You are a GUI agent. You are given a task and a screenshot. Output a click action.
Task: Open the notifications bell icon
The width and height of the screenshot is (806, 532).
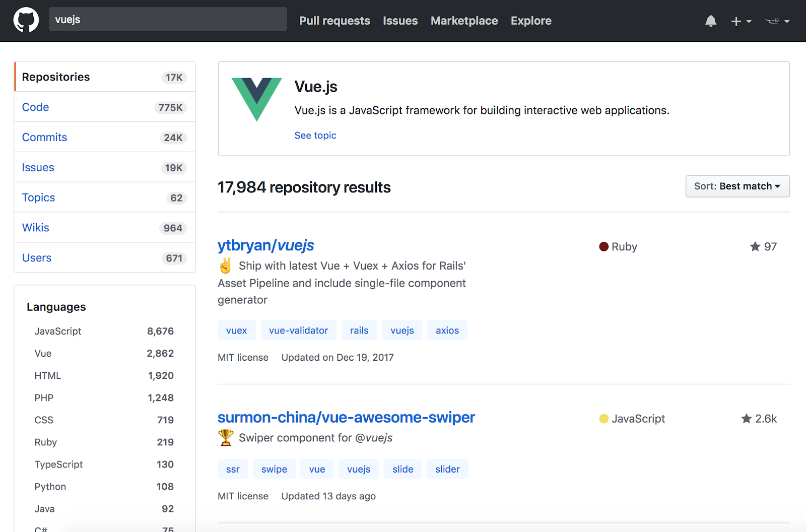[711, 21]
